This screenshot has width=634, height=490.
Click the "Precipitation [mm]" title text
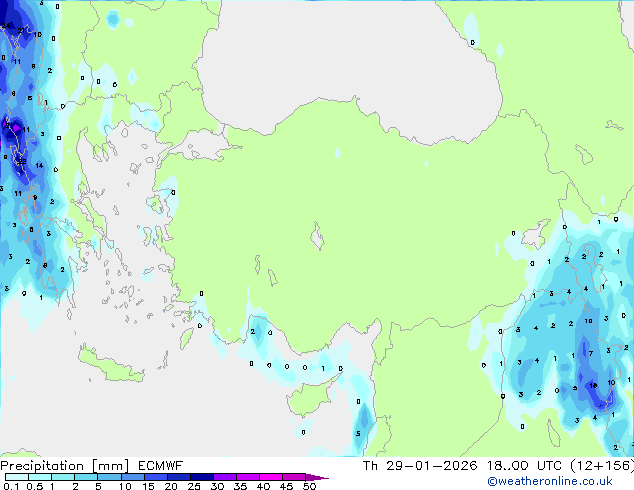click(65, 466)
